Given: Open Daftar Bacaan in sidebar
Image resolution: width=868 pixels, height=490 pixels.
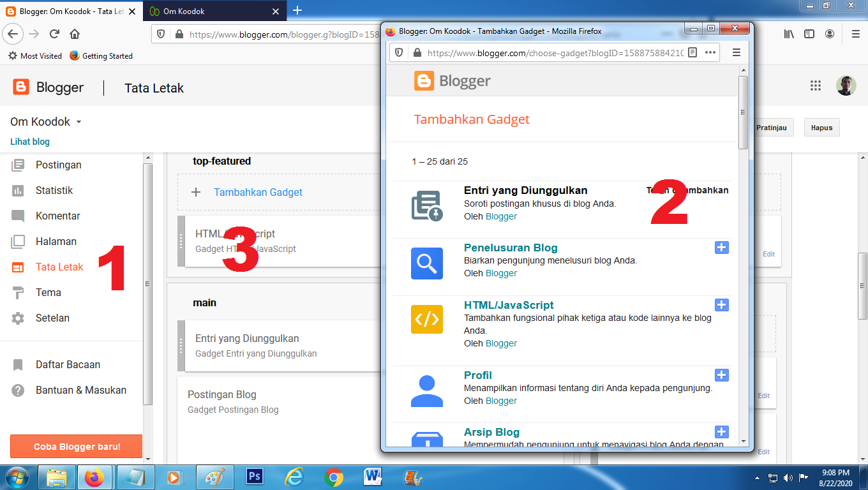Looking at the screenshot, I should tap(68, 364).
